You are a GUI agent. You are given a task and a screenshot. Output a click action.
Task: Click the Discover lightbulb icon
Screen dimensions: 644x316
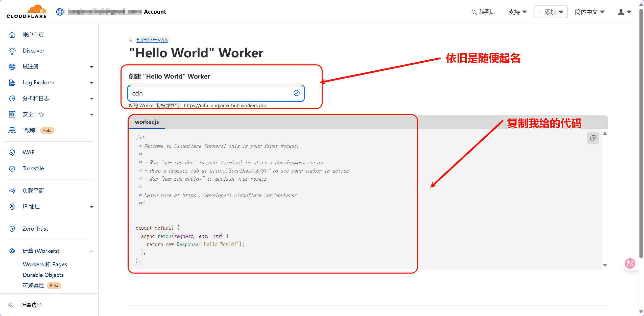coord(12,51)
